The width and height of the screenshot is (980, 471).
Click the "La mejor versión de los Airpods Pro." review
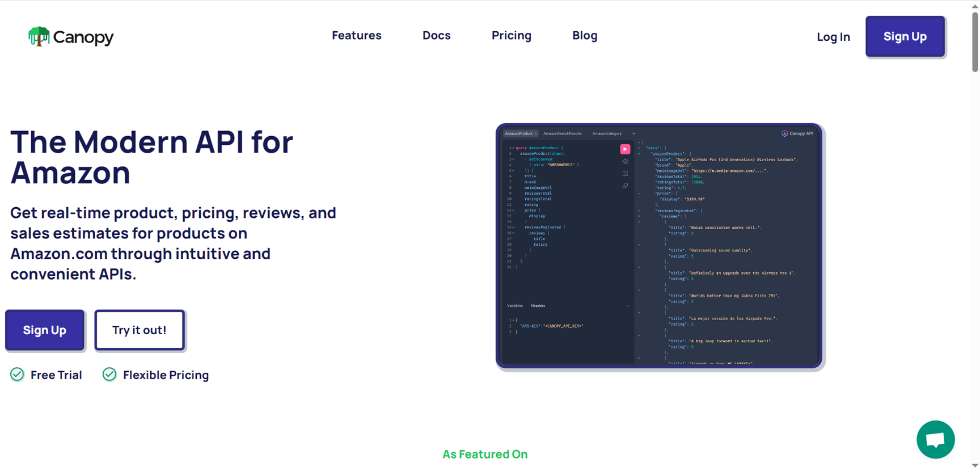(x=733, y=318)
